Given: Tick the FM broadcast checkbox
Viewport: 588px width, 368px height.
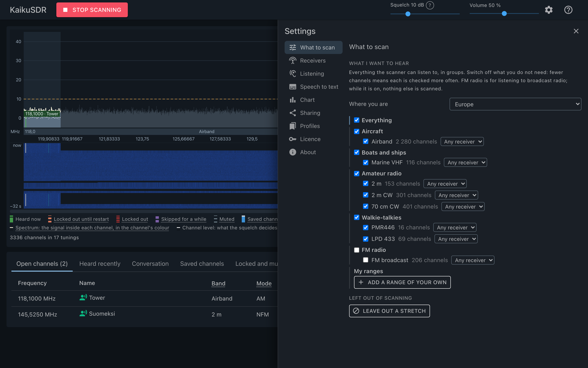Looking at the screenshot, I should [x=365, y=260].
